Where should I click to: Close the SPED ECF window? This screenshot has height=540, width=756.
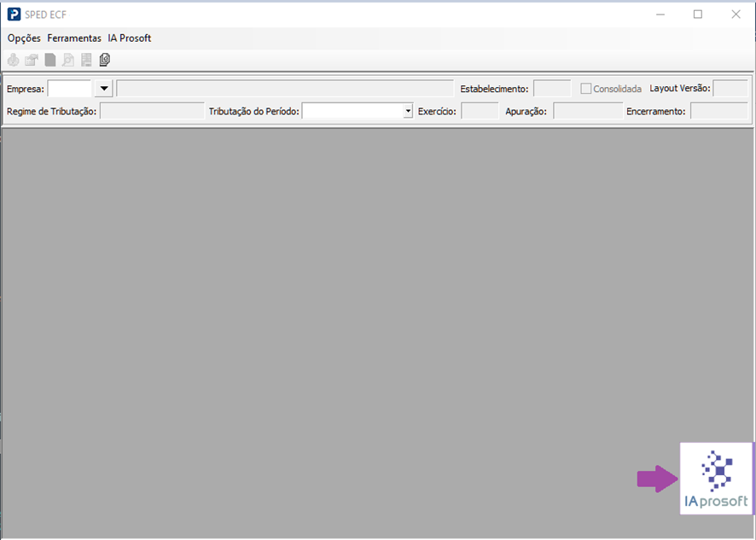pyautogui.click(x=736, y=15)
